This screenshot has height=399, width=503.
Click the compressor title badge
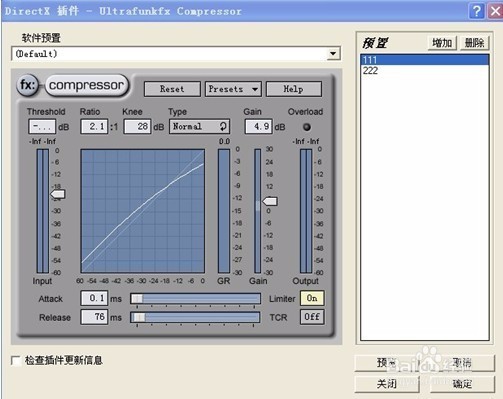click(87, 85)
